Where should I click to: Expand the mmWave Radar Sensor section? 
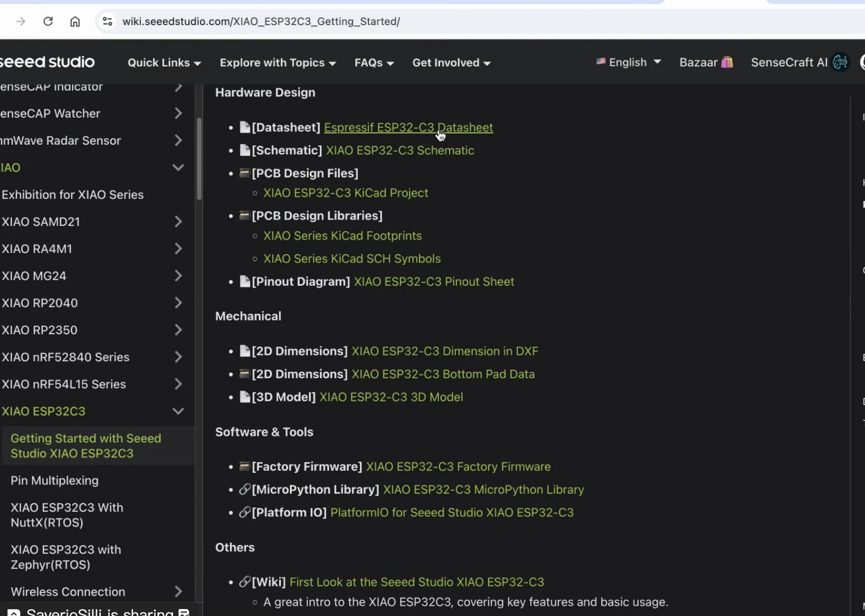pyautogui.click(x=178, y=140)
